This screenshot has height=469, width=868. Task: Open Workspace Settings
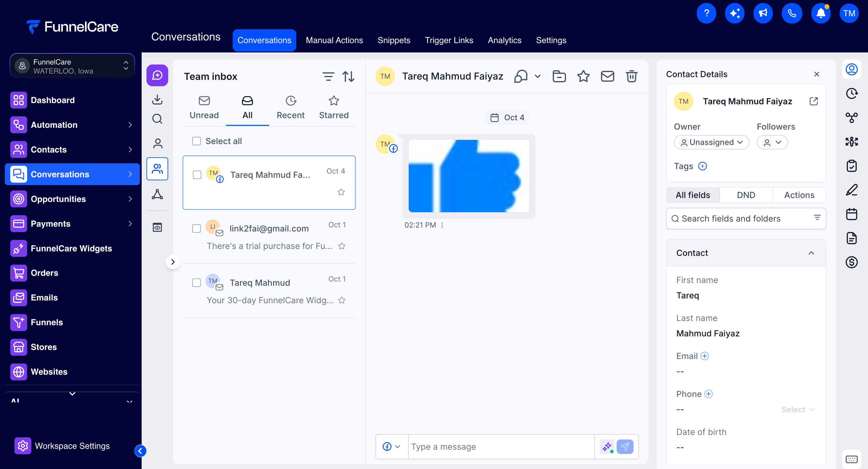tap(63, 446)
